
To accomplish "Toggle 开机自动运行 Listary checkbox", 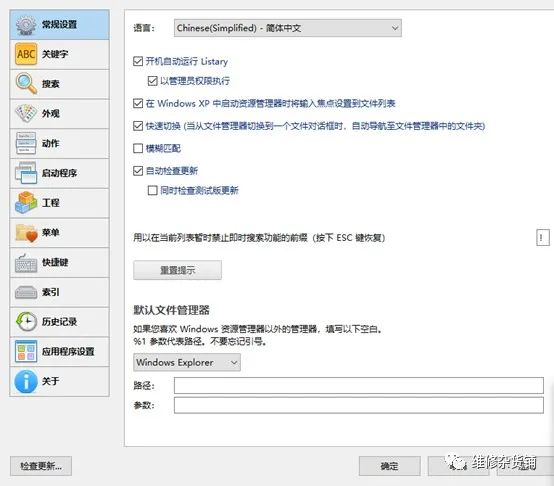I will click(x=138, y=61).
